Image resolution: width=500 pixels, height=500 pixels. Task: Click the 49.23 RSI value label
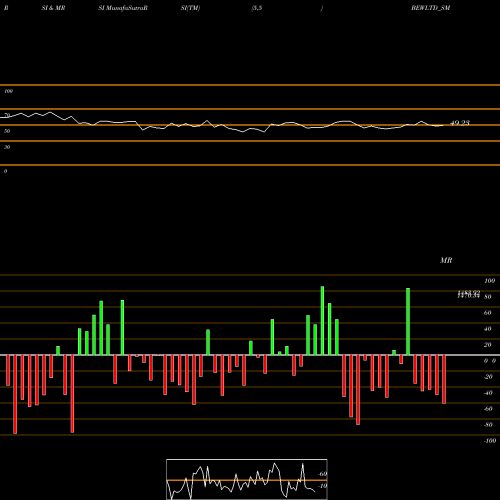tap(460, 123)
